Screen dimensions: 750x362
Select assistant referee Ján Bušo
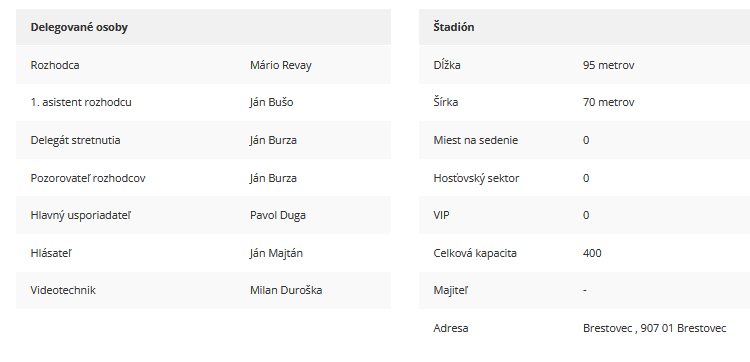[x=271, y=102]
